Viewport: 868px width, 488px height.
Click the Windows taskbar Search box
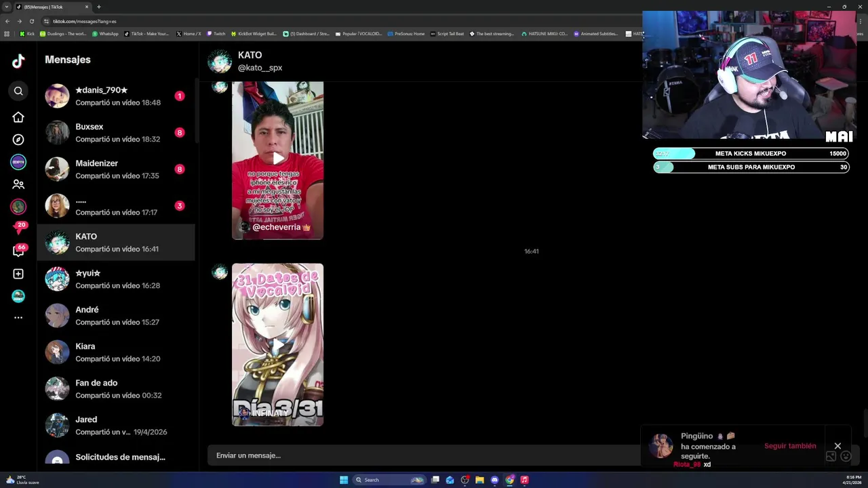click(x=390, y=480)
